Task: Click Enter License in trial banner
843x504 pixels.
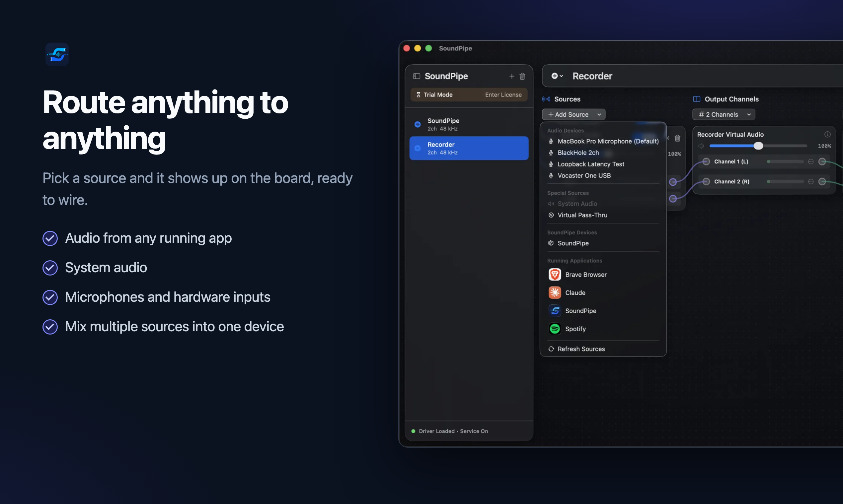Action: tap(503, 95)
